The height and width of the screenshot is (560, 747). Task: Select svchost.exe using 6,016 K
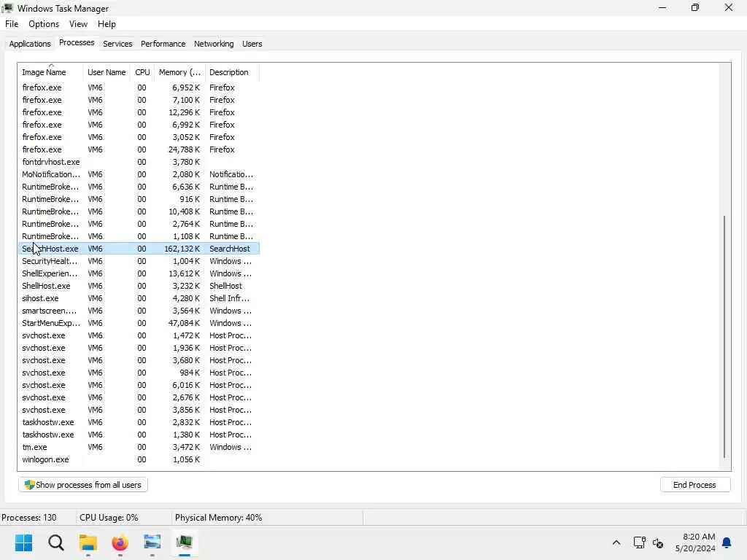tap(139, 385)
